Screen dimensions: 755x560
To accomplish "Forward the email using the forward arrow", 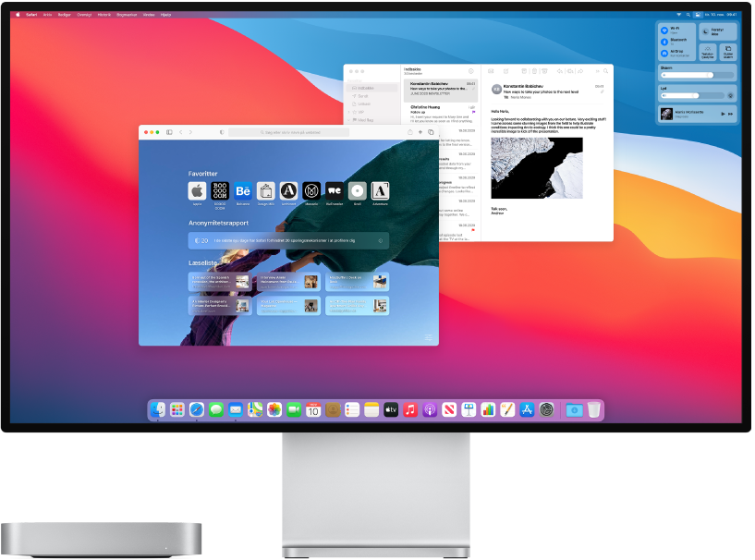I will (580, 71).
